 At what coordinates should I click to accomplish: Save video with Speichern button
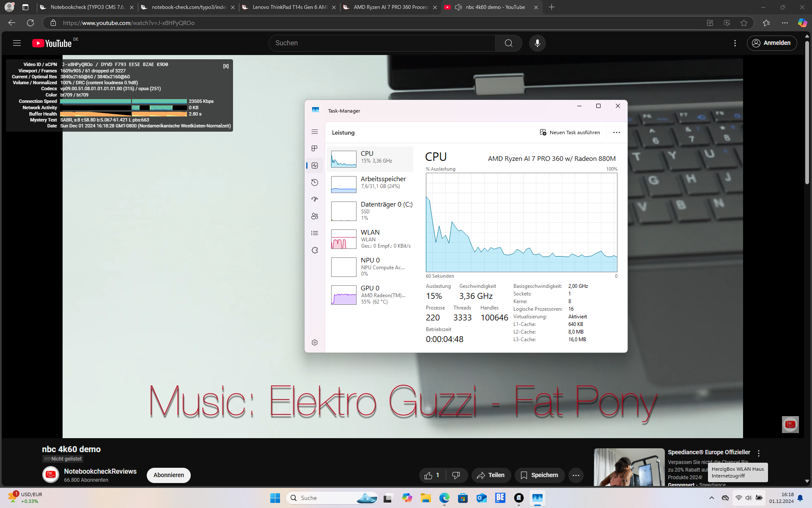pos(539,475)
